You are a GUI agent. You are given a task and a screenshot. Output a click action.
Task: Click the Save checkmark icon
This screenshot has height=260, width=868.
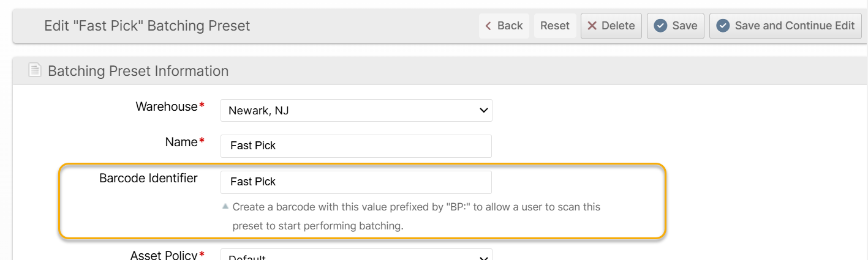tap(660, 26)
